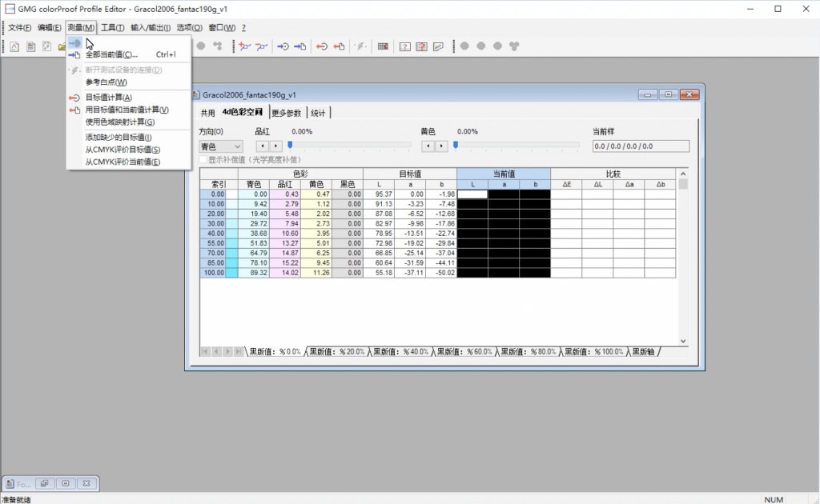Screen dimensions: 820x504
Task: Select sheet tab 黑版值: %20.0%
Action: pyautogui.click(x=337, y=352)
